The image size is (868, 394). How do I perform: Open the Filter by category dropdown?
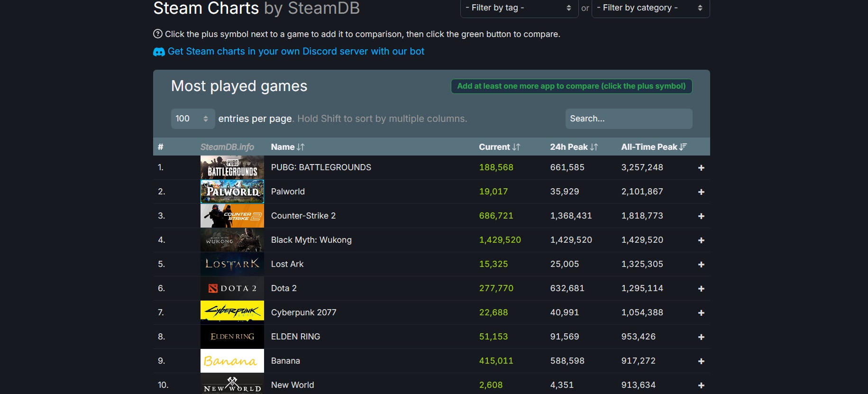[650, 8]
